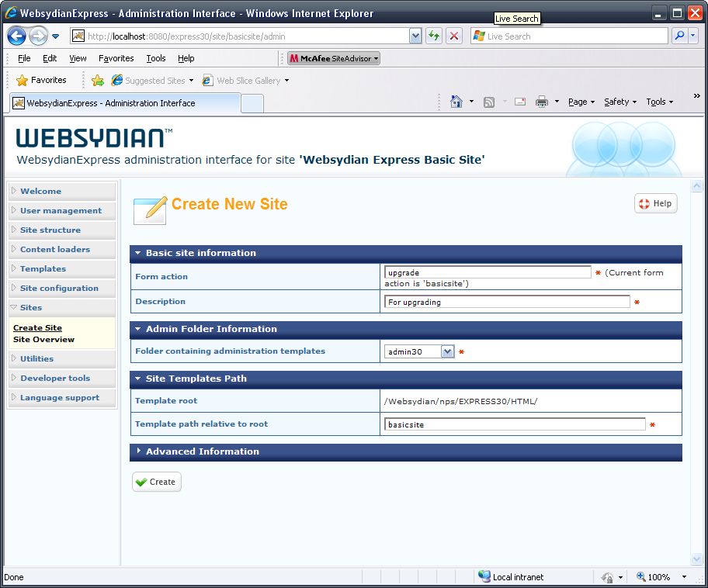Click the Create button
Viewport: 708px width, 588px height.
click(157, 482)
